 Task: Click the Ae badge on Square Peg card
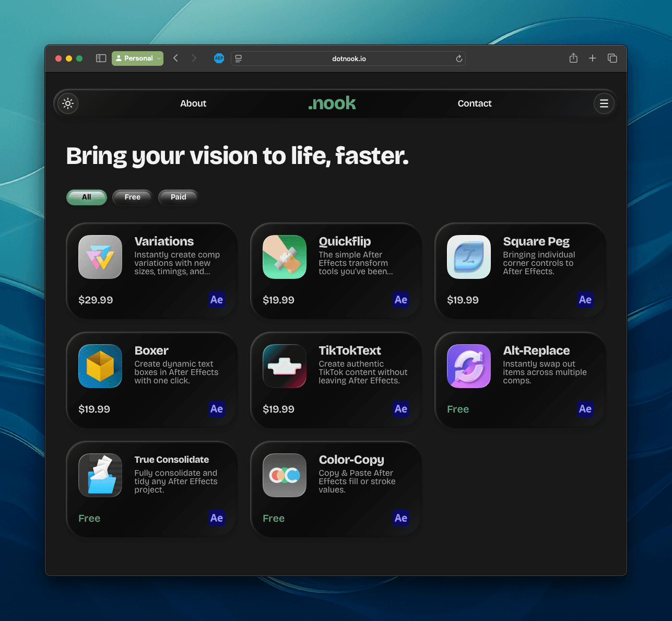click(585, 300)
